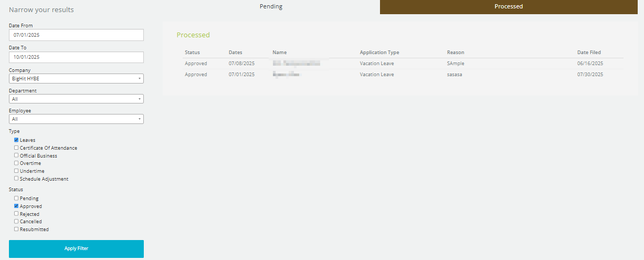Switch to the Pending tab
The width and height of the screenshot is (644, 260).
[271, 7]
